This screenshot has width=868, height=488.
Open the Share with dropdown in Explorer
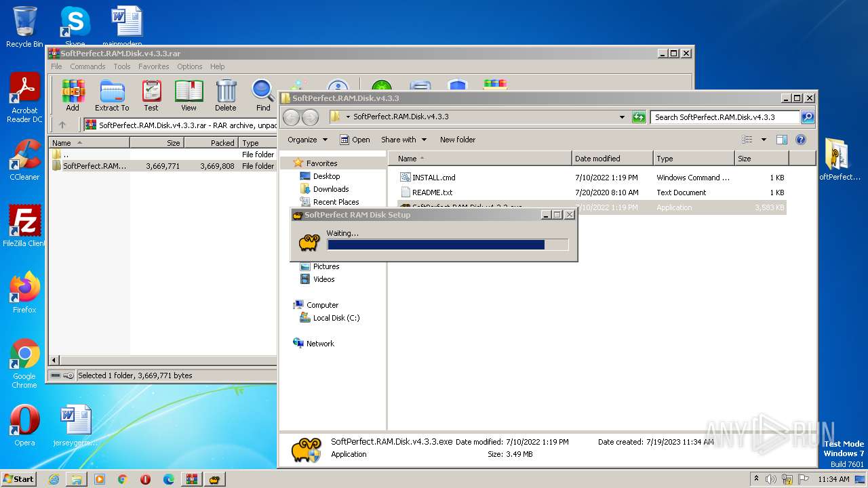[404, 140]
